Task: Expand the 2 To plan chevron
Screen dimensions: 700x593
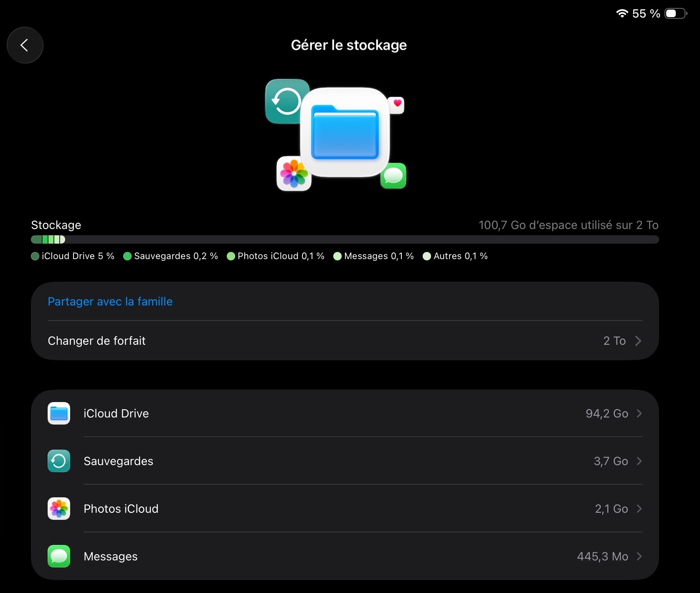Action: tap(638, 341)
